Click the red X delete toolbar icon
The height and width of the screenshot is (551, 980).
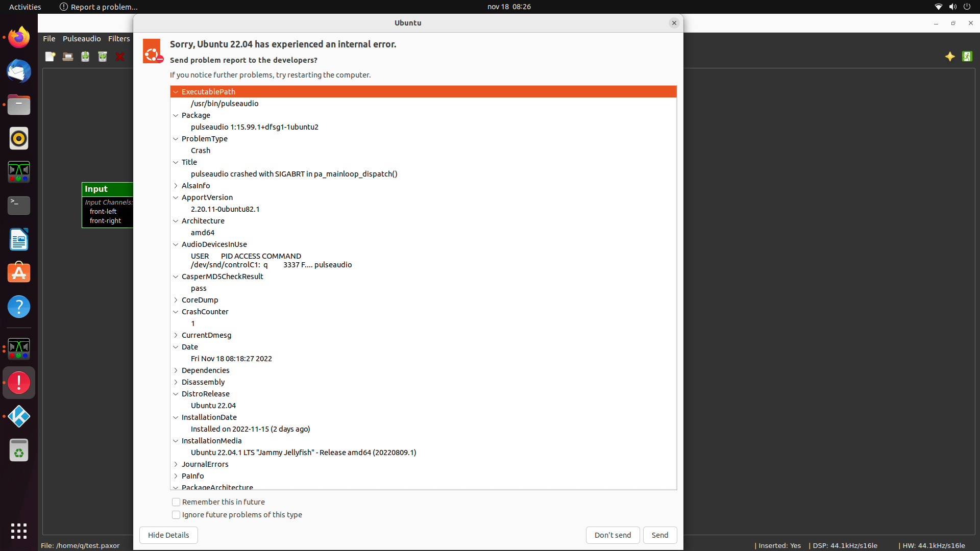(120, 57)
